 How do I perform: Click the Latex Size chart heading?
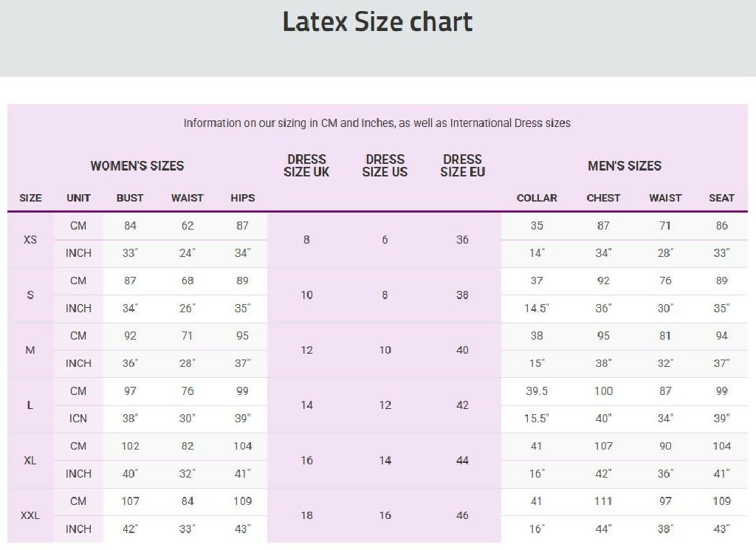pyautogui.click(x=377, y=22)
